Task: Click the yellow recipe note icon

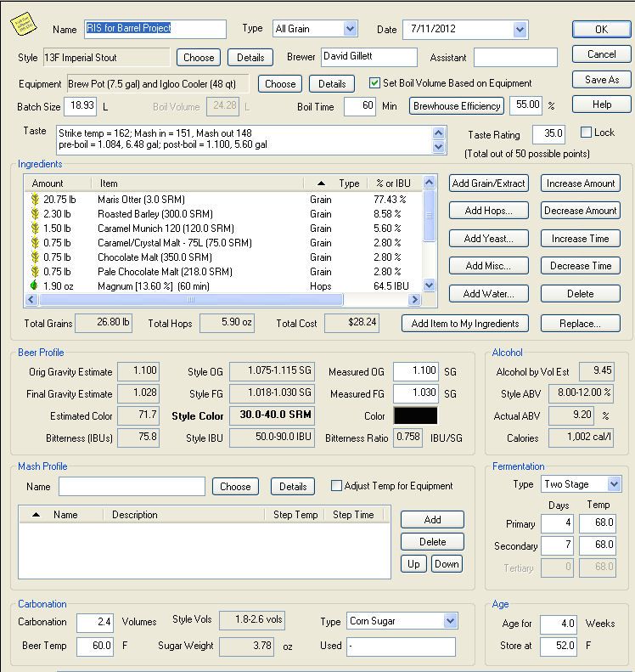Action: point(23,24)
